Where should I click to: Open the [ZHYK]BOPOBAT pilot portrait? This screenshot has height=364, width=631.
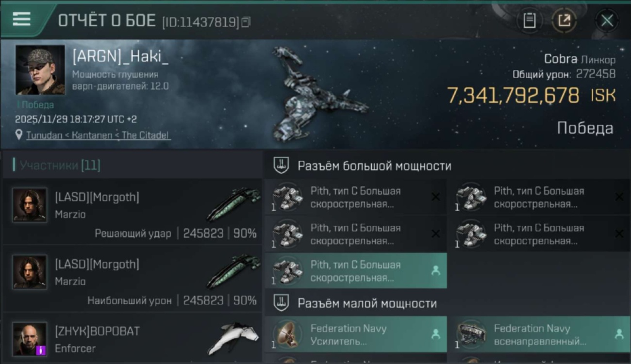tap(30, 339)
